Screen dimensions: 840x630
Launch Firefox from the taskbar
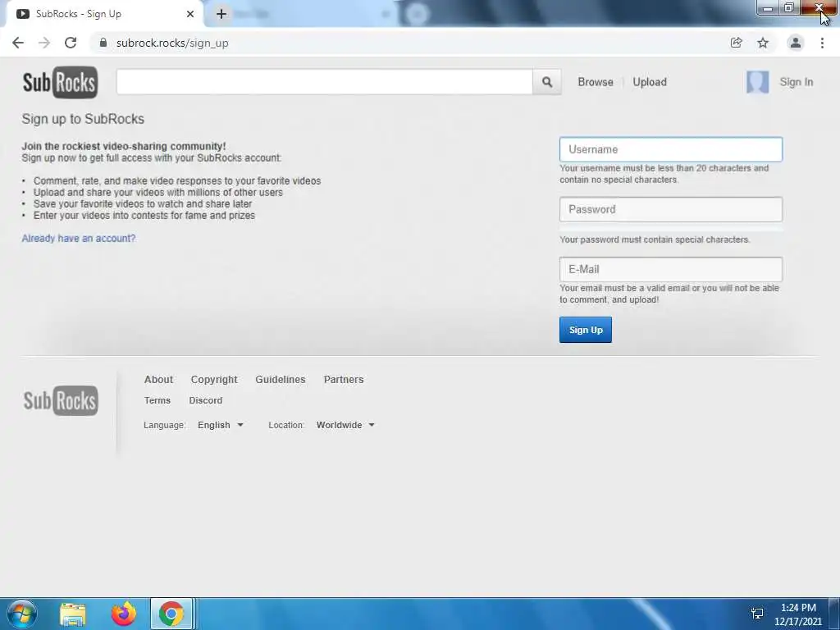[x=124, y=614]
